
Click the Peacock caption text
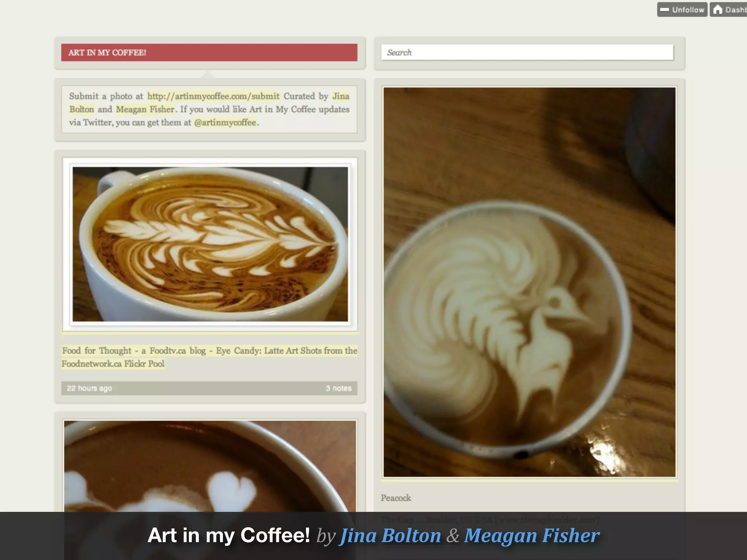click(396, 498)
